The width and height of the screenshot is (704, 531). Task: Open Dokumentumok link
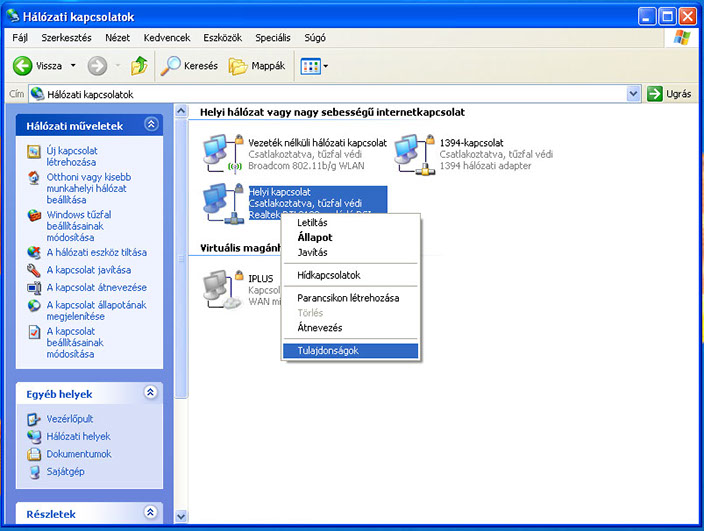coord(79,454)
